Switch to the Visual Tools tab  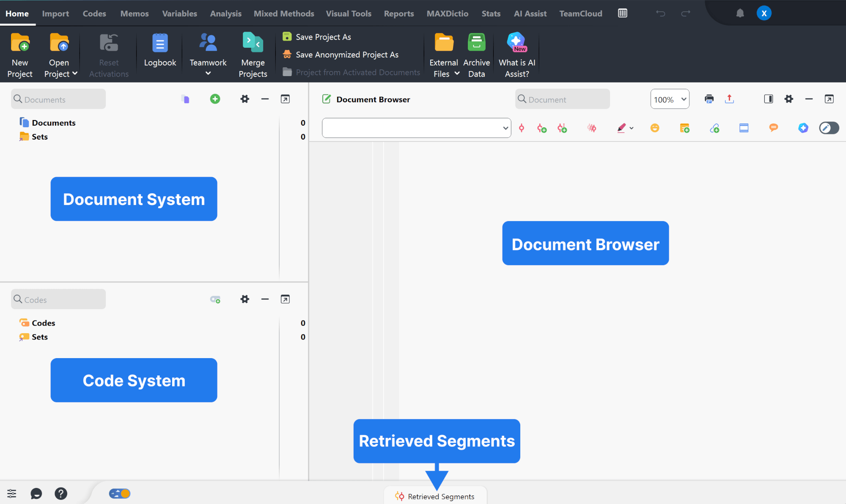click(x=348, y=14)
